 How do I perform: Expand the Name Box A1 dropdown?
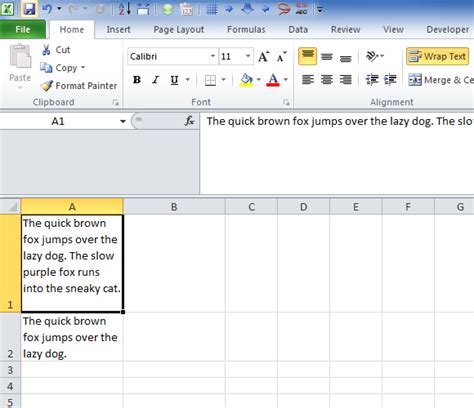point(123,121)
